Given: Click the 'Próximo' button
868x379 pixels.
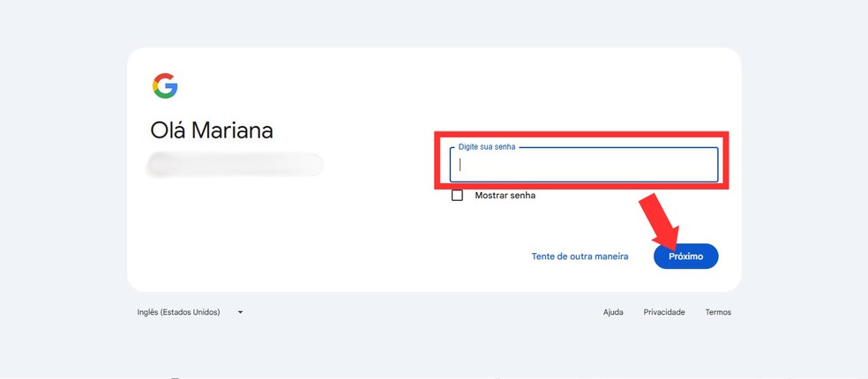Looking at the screenshot, I should pyautogui.click(x=686, y=256).
